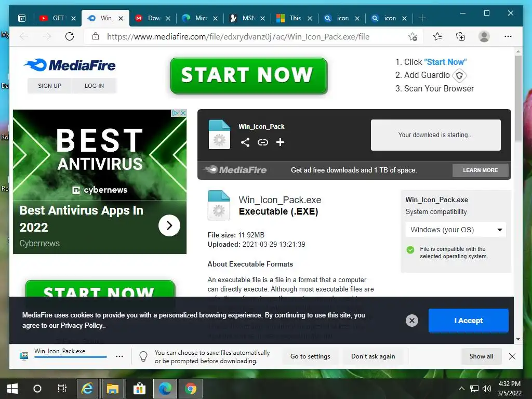The width and height of the screenshot is (532, 399).
Task: Open the Collections icon
Action: tap(460, 36)
